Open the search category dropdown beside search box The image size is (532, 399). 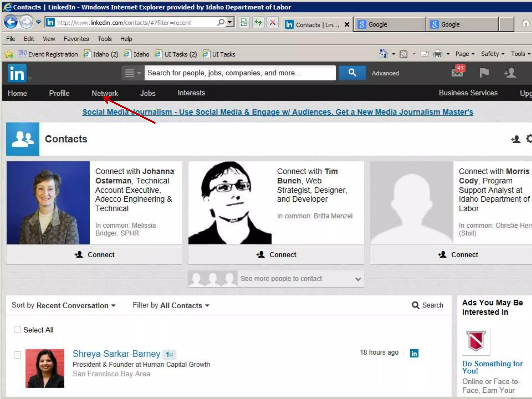tap(132, 73)
